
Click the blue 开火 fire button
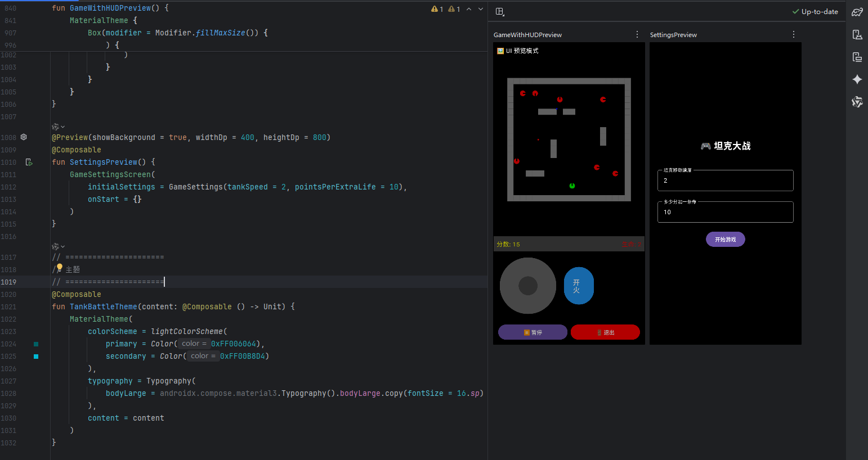pyautogui.click(x=579, y=286)
